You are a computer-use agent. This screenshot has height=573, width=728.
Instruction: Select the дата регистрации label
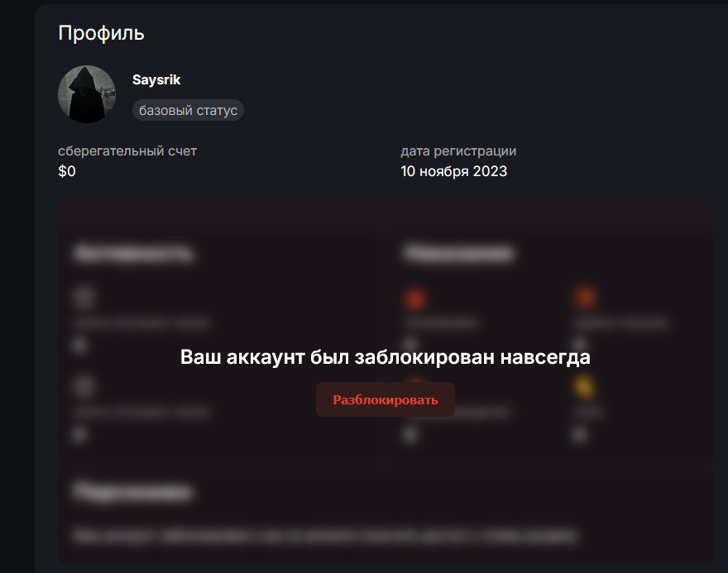point(458,150)
